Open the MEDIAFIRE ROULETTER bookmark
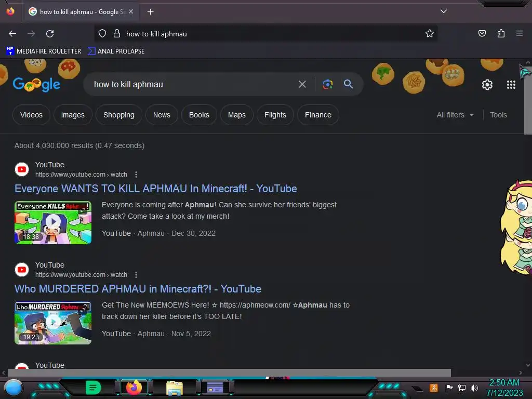Image resolution: width=532 pixels, height=399 pixels. coord(44,51)
